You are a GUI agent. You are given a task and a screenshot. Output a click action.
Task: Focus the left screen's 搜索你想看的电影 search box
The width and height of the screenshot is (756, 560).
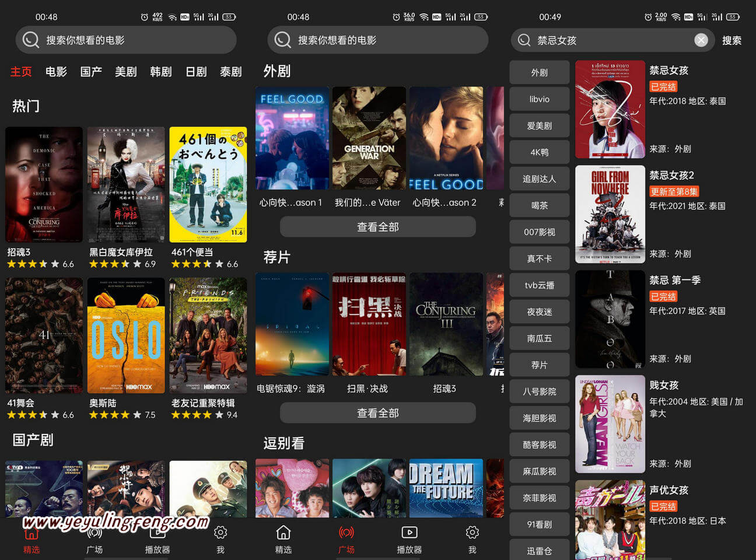(x=126, y=40)
